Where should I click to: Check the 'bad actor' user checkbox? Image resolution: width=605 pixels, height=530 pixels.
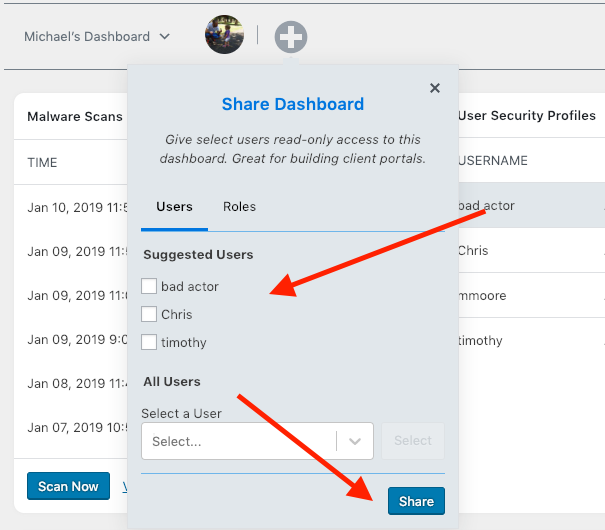coord(149,287)
